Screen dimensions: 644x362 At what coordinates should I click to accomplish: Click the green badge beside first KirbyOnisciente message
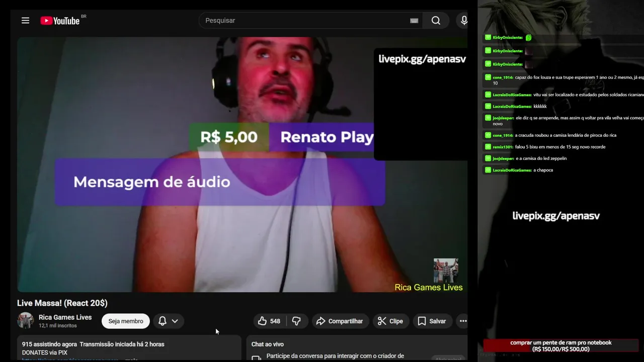(x=488, y=38)
